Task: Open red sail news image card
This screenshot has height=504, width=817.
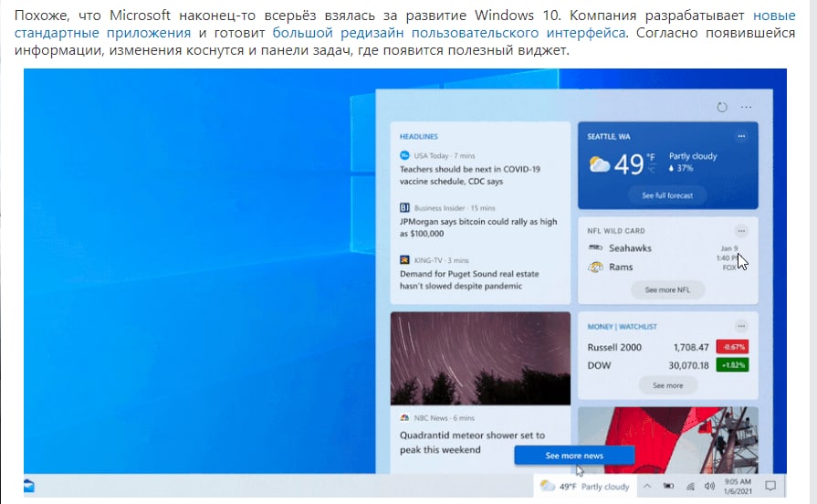Action: tap(667, 440)
